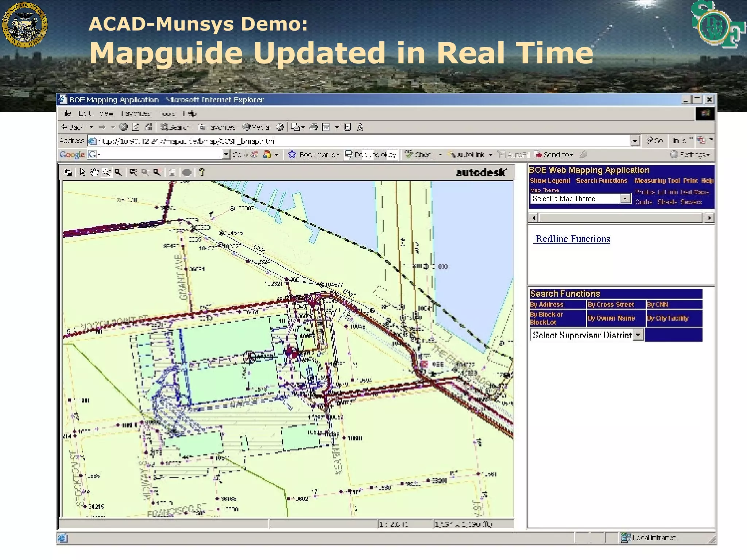Screen dimensions: 747x560
Task: Open the Help menu in the browser menu bar
Action: [x=190, y=114]
